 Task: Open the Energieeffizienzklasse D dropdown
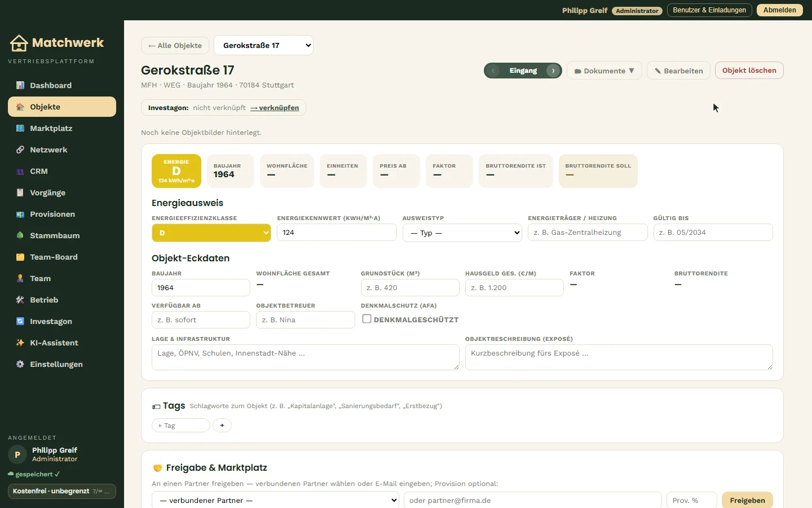pyautogui.click(x=211, y=233)
